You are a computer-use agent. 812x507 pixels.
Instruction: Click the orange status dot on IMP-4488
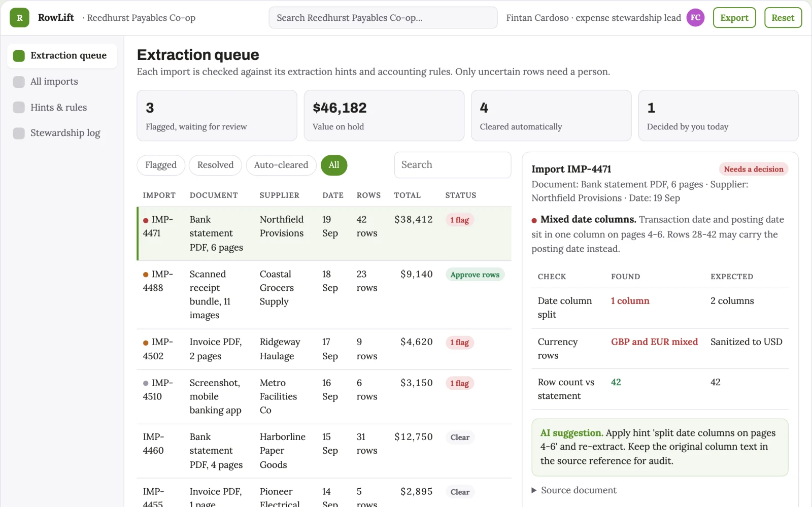pos(146,275)
